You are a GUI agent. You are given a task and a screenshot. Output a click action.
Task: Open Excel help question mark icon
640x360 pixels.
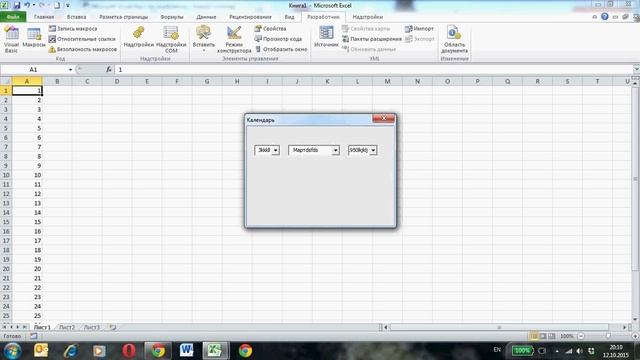tap(604, 16)
